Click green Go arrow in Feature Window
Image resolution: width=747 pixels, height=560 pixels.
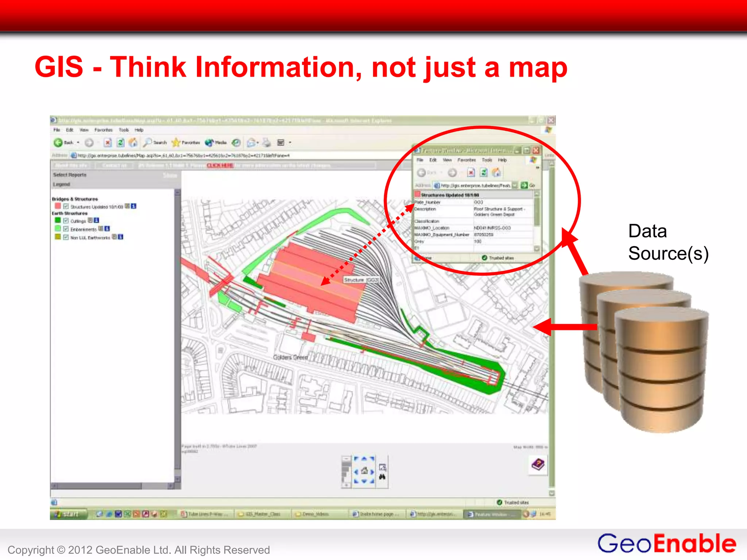(x=524, y=185)
